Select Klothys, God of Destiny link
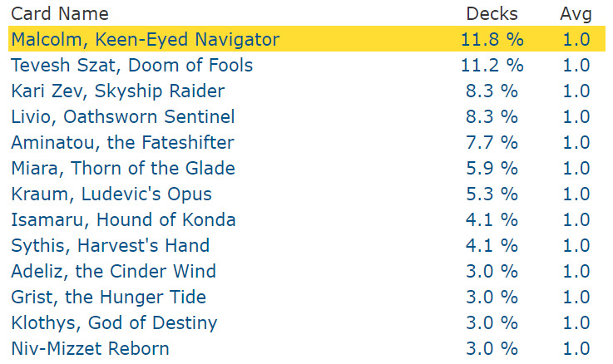Viewport: 613px width, 364px height. (x=114, y=322)
